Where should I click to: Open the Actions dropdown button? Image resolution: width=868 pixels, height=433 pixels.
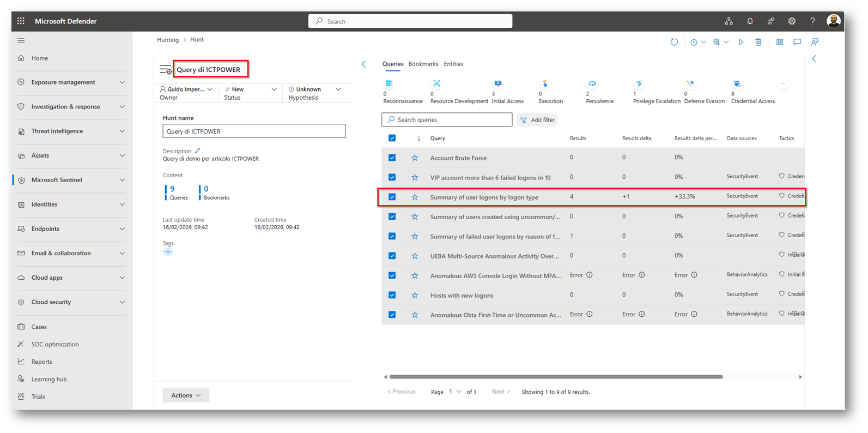click(186, 395)
